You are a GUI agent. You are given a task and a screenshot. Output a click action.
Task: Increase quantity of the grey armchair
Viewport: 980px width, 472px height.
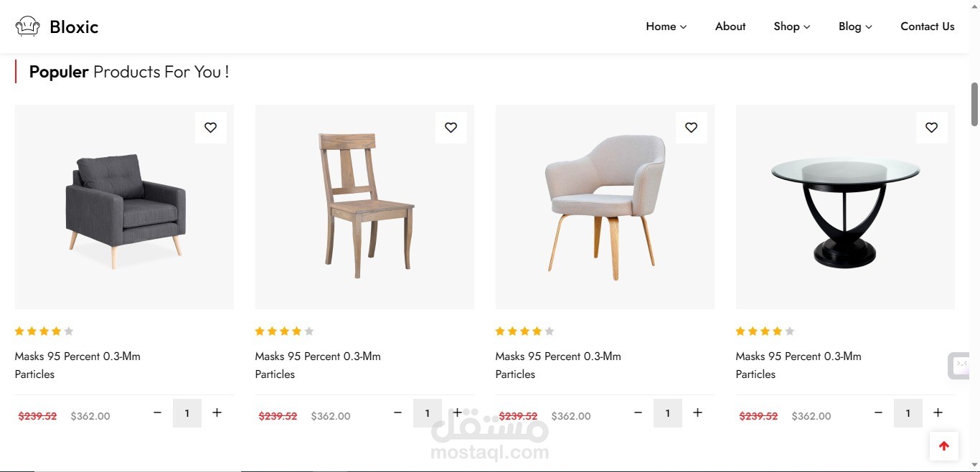click(217, 412)
